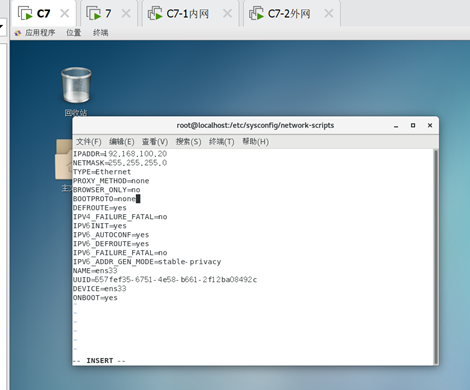This screenshot has width=470, height=390.
Task: Maximize the terminal window
Action: 413,125
